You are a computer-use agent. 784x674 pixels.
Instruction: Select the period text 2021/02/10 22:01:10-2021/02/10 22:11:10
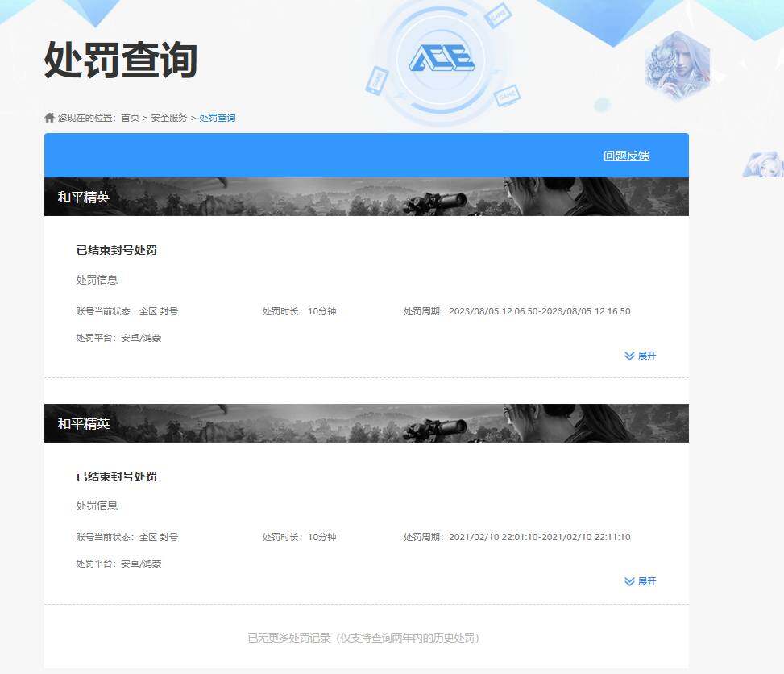(540, 537)
